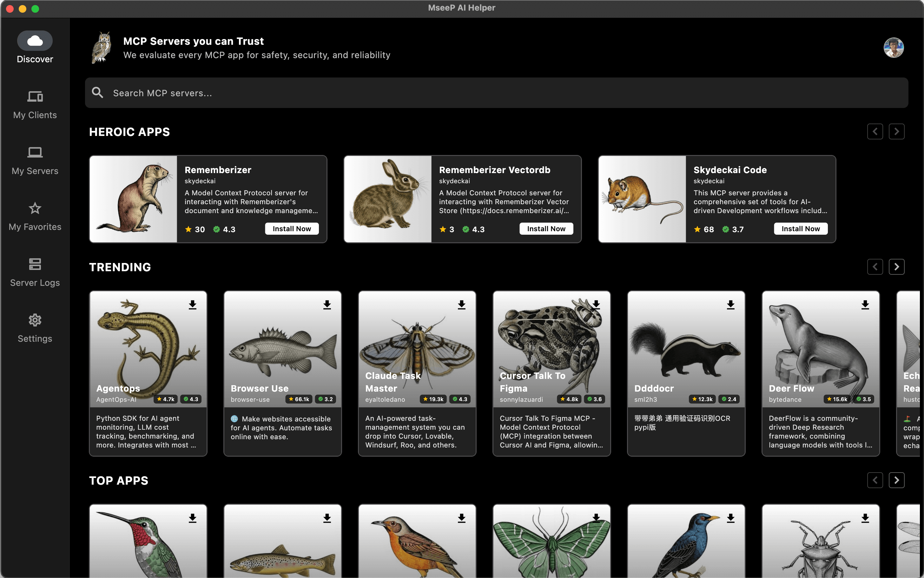Open My Favorites star icon
The image size is (924, 578).
tap(35, 208)
